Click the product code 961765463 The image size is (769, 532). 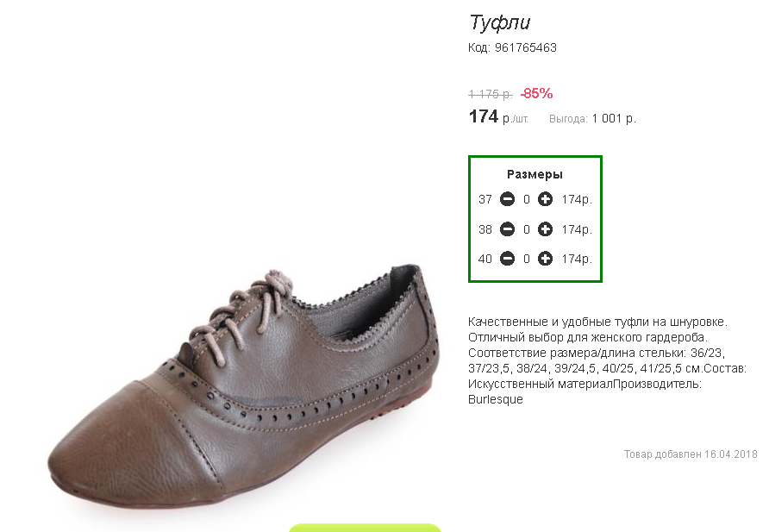point(525,47)
